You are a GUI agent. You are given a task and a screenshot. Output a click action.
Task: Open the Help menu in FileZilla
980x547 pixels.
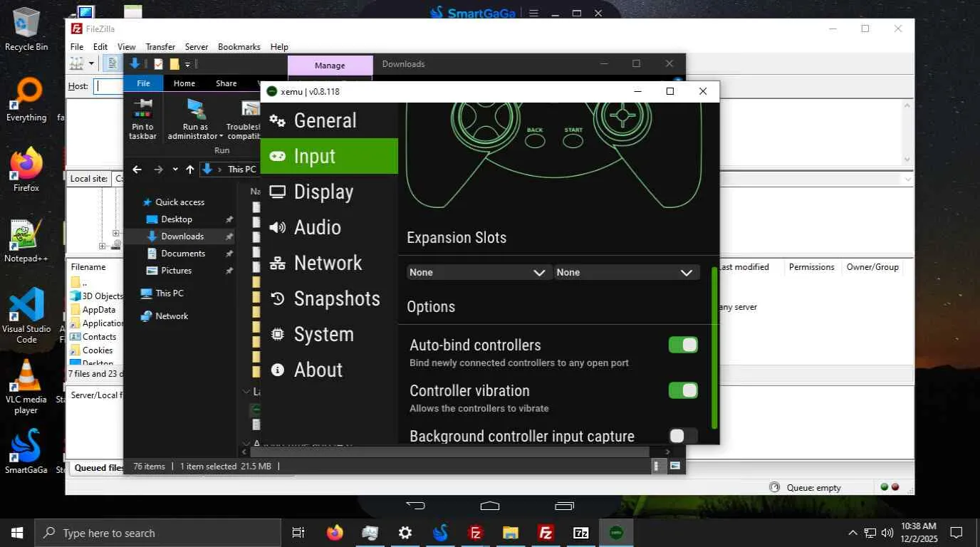(x=279, y=47)
